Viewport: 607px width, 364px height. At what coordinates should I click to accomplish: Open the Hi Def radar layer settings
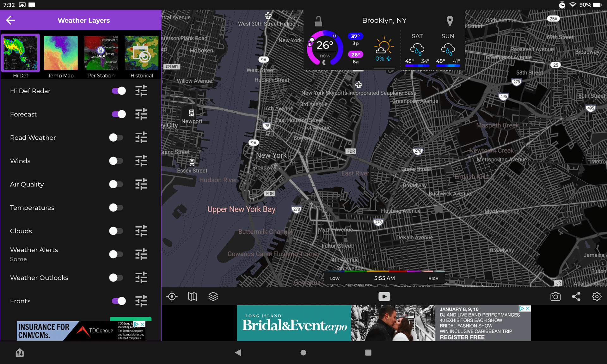pyautogui.click(x=141, y=91)
